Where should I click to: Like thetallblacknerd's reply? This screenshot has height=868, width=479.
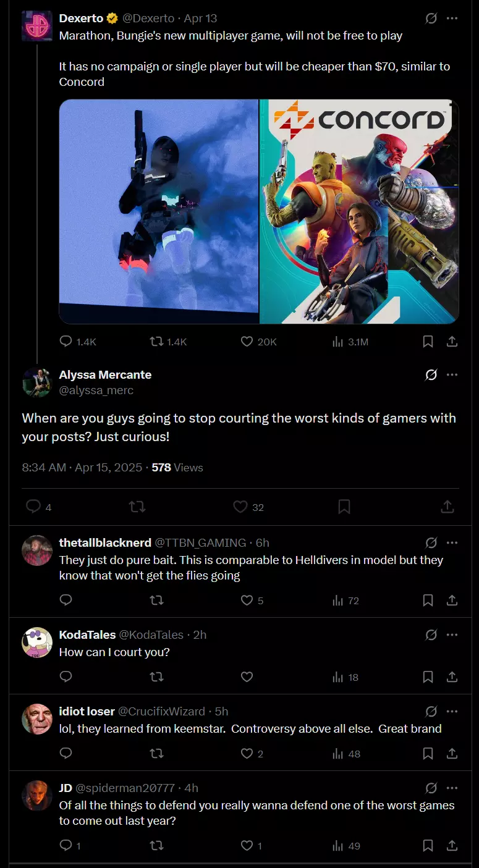click(247, 600)
